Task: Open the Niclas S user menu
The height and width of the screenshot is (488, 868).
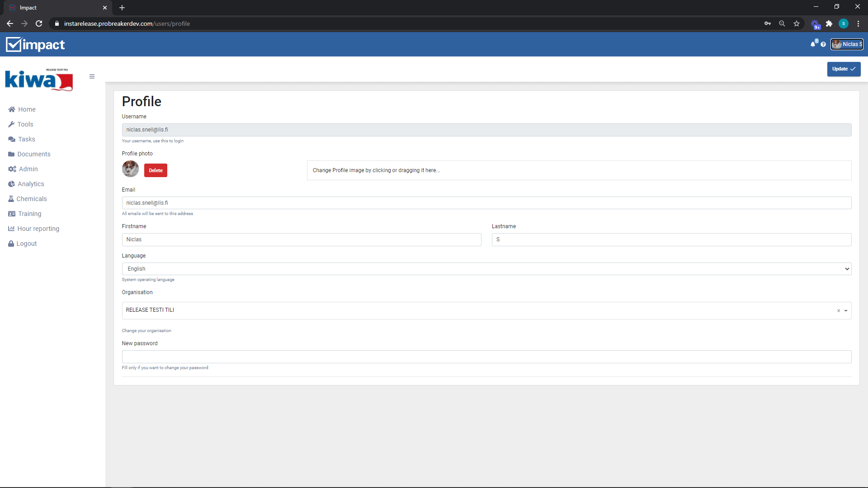Action: [x=847, y=44]
